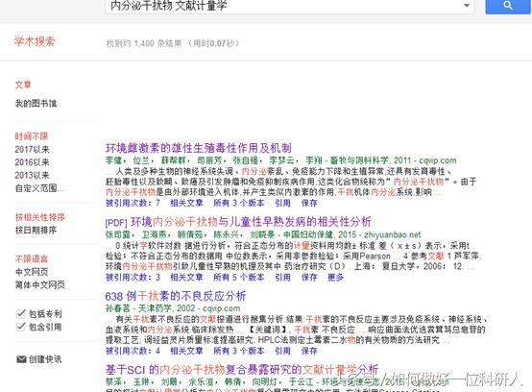Click 引用 under the 儿童性早熟 result
This screenshot has width=532, height=392.
(282, 278)
